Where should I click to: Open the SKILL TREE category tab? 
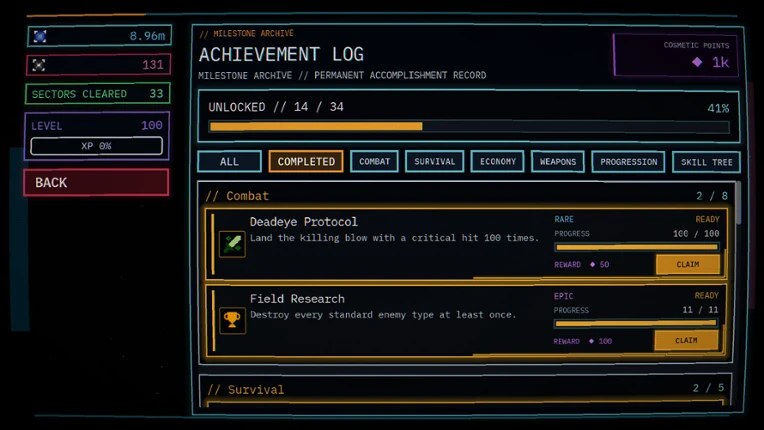[707, 162]
